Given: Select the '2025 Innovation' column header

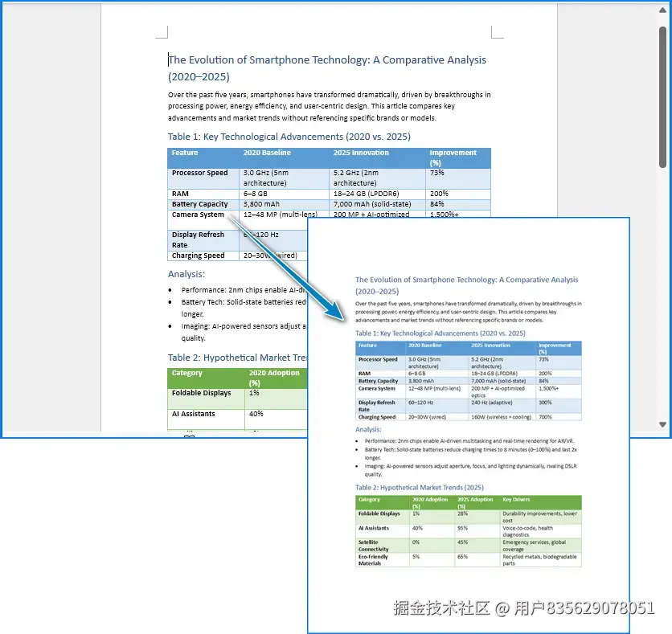Looking at the screenshot, I should pyautogui.click(x=360, y=152).
